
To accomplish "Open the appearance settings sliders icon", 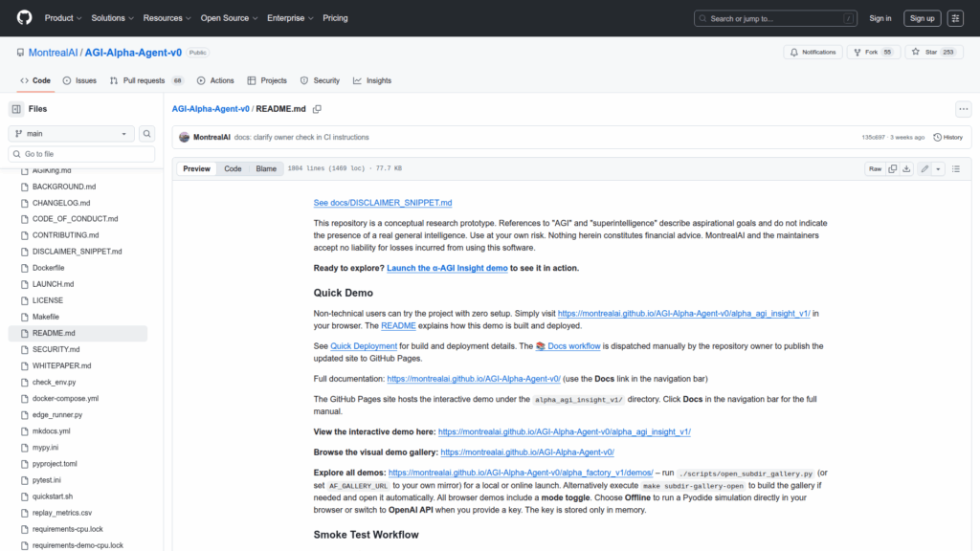I will click(x=955, y=18).
